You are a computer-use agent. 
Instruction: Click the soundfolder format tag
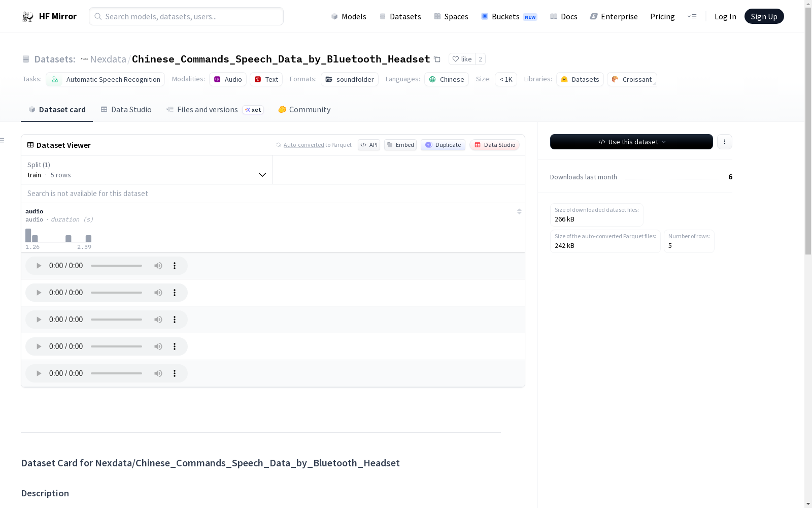tap(350, 79)
